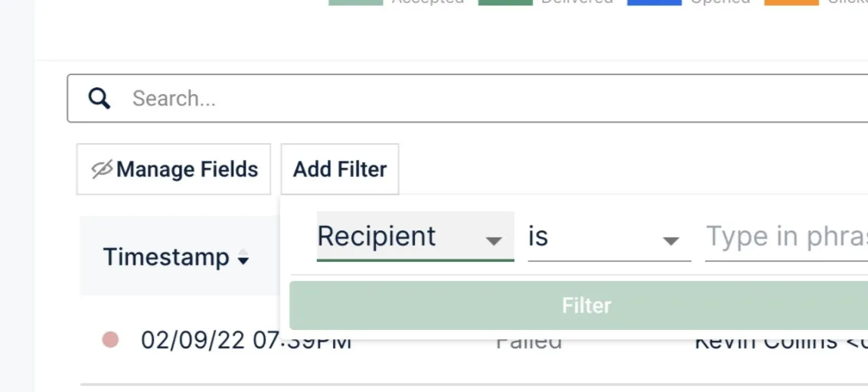Click the Timestamp sort arrow icon
Image resolution: width=868 pixels, height=392 pixels.
tap(243, 257)
